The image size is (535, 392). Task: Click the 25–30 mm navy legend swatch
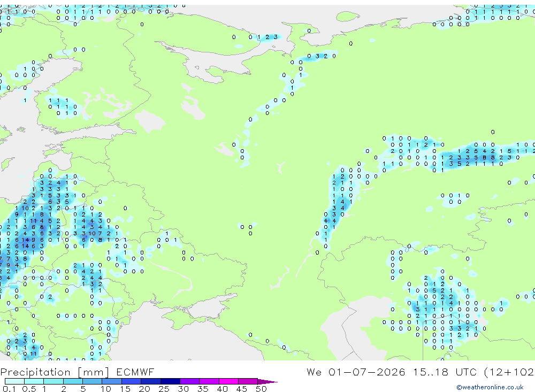pos(170,381)
